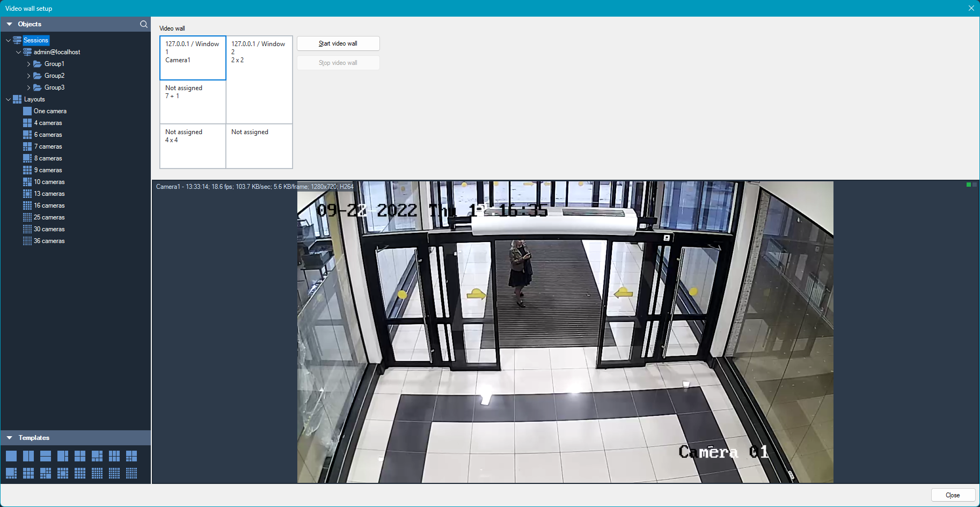Choose the two horizontal rows template
This screenshot has width=980, height=507.
coord(46,456)
